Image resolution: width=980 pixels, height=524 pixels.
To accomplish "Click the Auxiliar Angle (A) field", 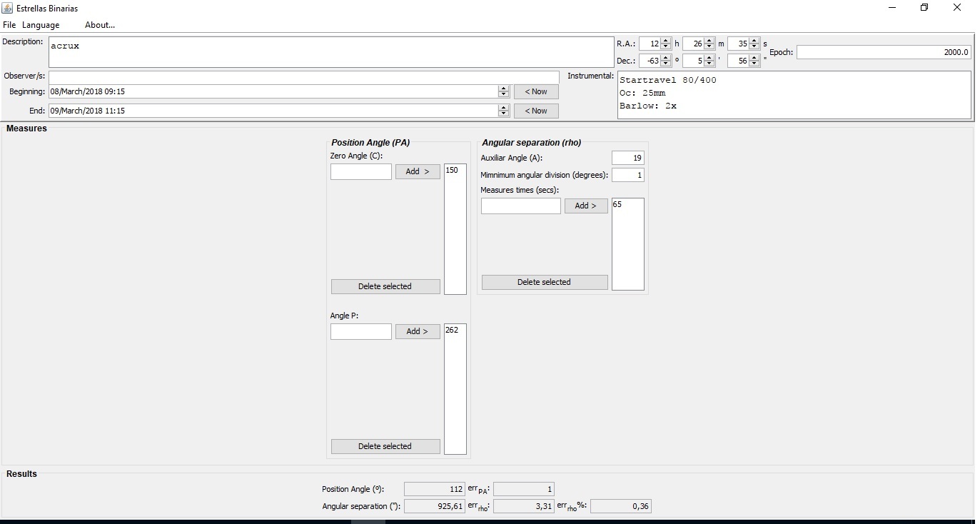I will pos(628,158).
